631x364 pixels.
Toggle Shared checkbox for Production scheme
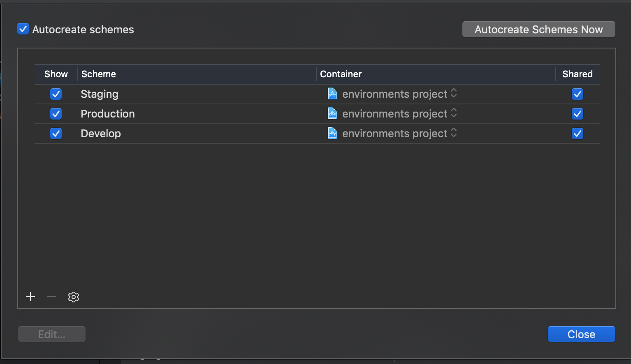pos(578,114)
